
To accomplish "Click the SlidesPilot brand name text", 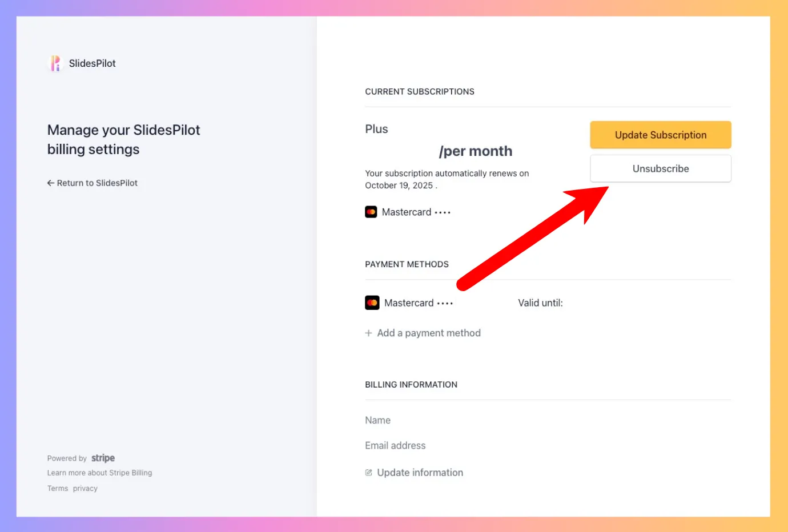I will click(92, 63).
